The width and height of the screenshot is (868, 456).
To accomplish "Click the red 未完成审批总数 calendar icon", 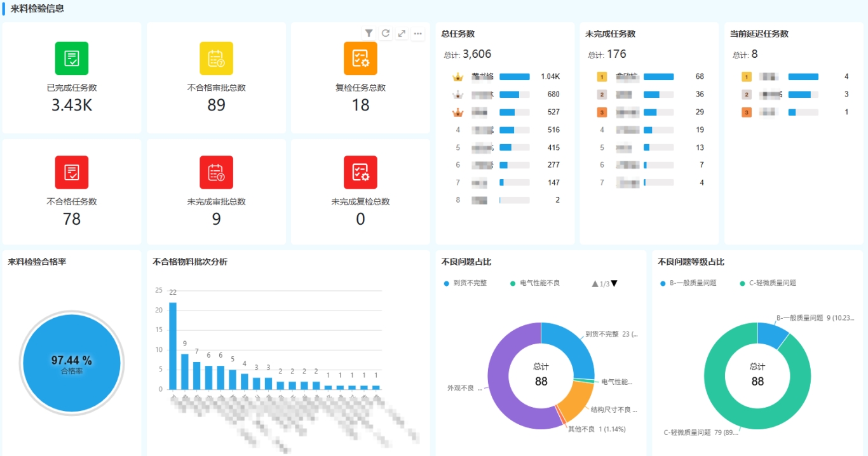I will (216, 172).
